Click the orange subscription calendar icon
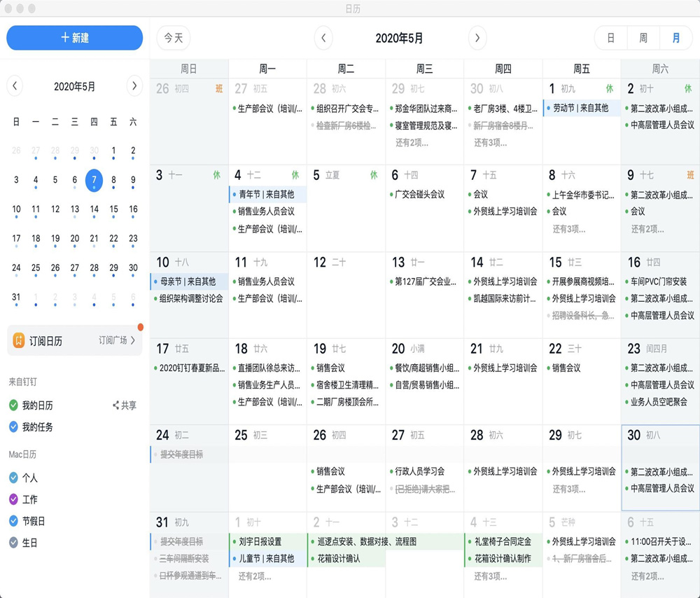The height and width of the screenshot is (598, 700). point(19,341)
